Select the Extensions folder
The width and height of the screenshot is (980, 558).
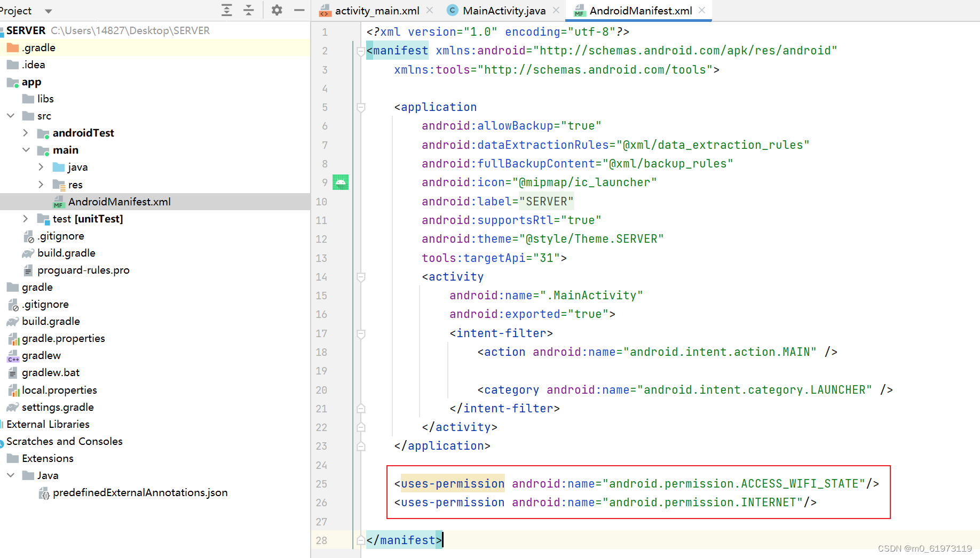pos(155,458)
